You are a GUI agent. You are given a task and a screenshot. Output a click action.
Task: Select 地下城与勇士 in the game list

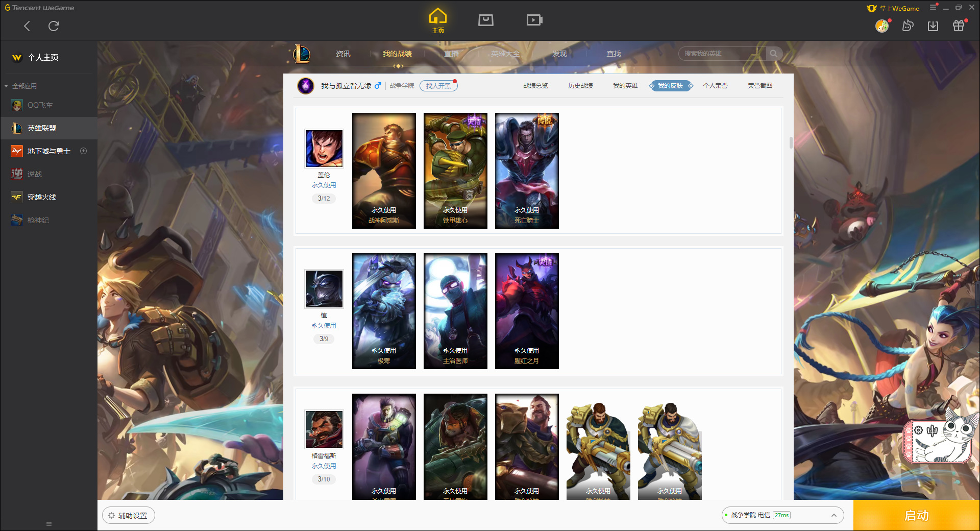coord(49,151)
